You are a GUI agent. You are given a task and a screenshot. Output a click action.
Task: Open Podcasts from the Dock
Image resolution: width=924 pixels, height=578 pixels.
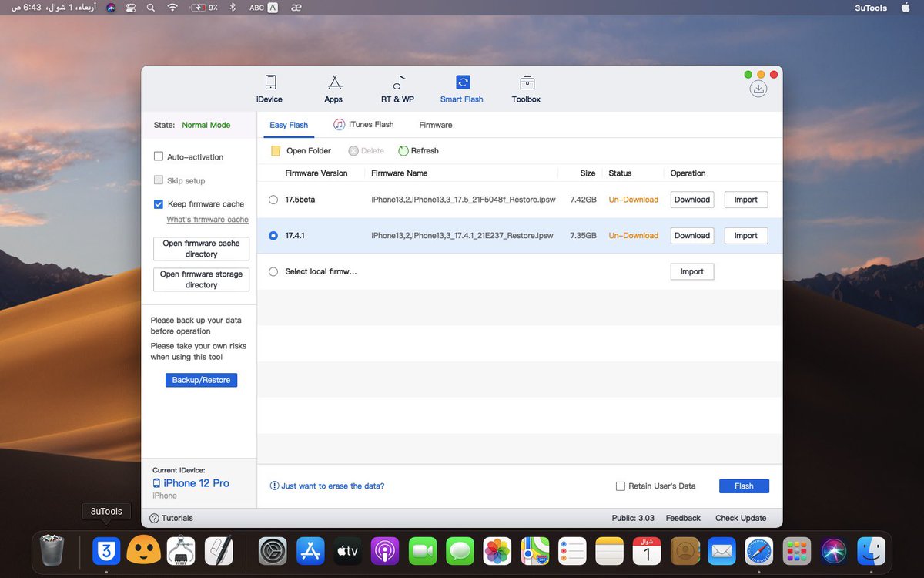pos(385,551)
